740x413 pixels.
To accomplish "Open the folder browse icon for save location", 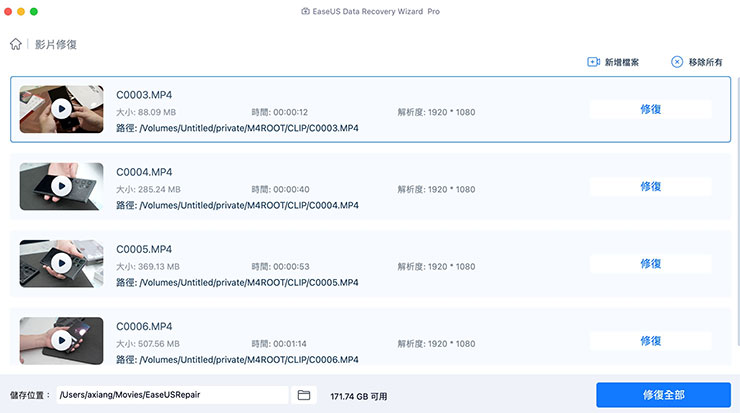I will 304,395.
